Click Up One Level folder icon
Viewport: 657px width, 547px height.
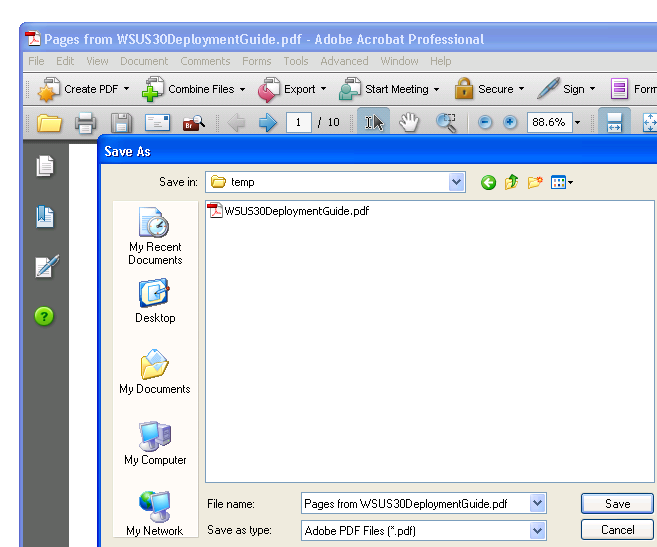511,182
